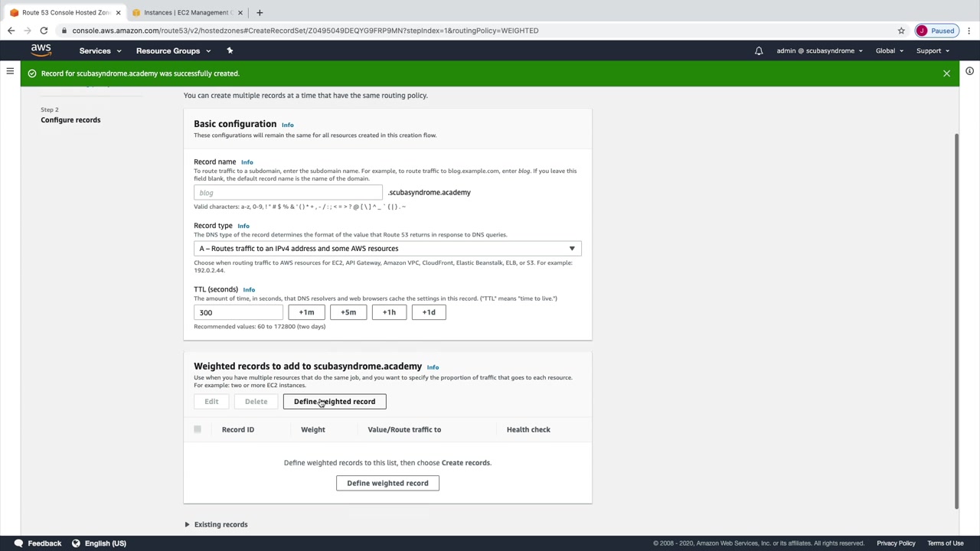The image size is (980, 551).
Task: Click the browser address bar URL
Action: point(305,31)
